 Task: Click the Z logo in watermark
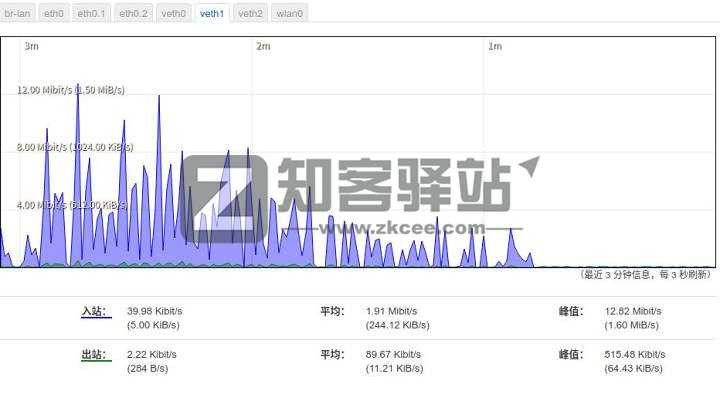point(225,199)
